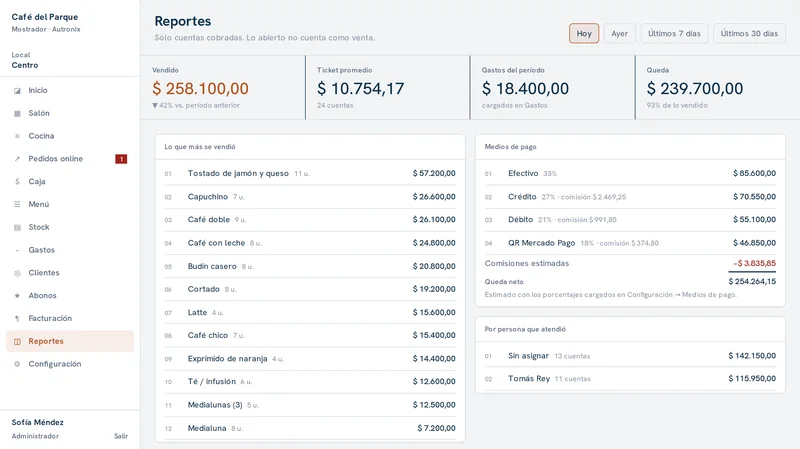Click the Stock sidebar icon
This screenshot has height=449, width=800.
pyautogui.click(x=17, y=228)
